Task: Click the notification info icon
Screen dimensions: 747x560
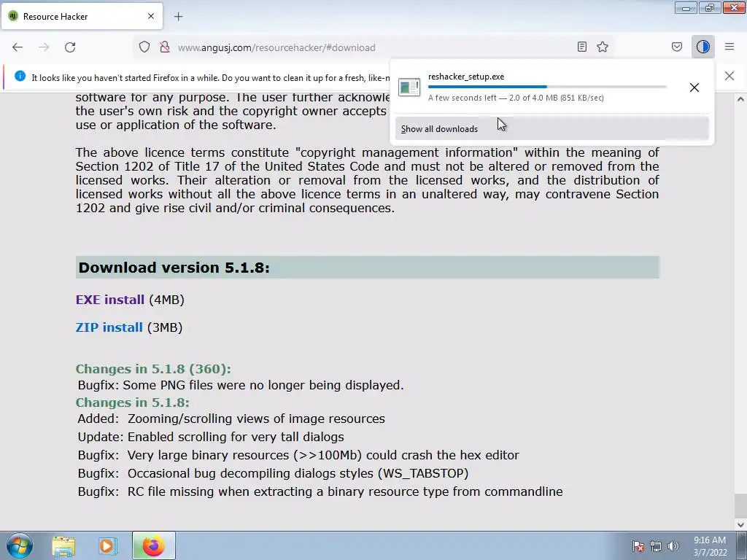Action: tap(20, 76)
